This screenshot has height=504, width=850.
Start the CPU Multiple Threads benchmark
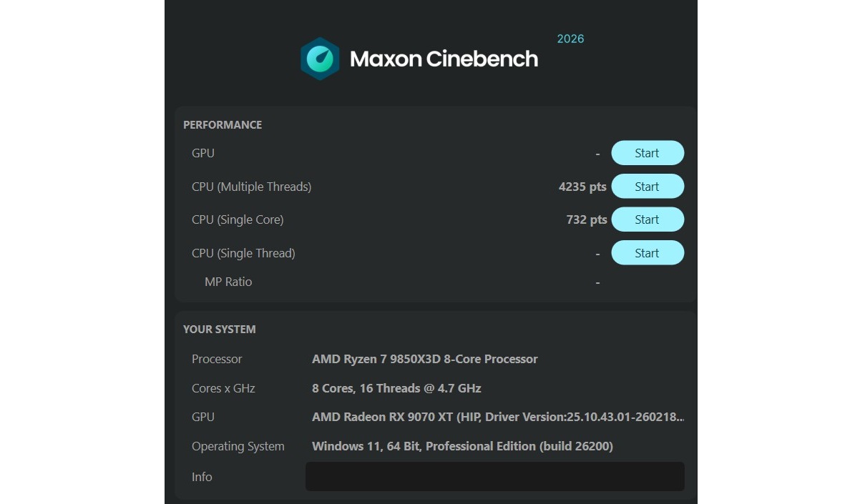coord(646,186)
